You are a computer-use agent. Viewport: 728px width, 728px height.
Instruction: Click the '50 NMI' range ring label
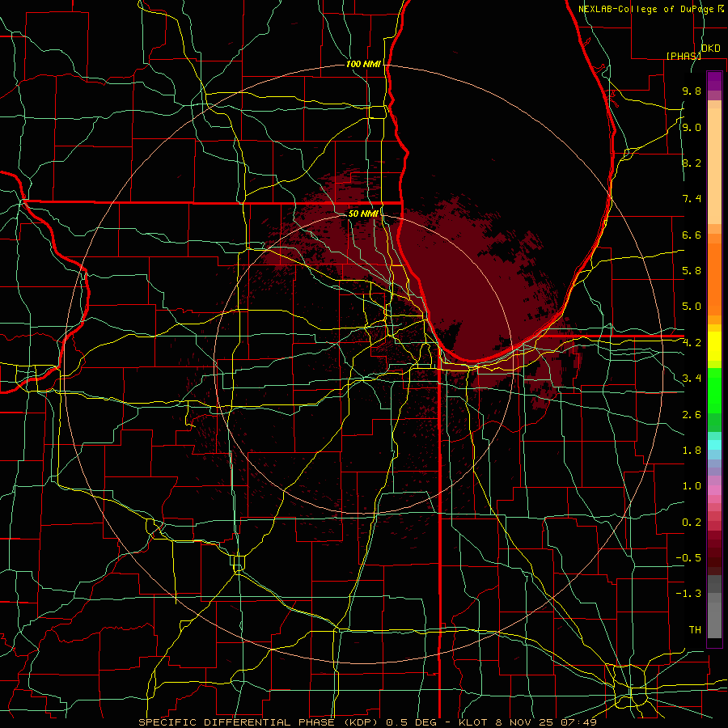click(363, 214)
